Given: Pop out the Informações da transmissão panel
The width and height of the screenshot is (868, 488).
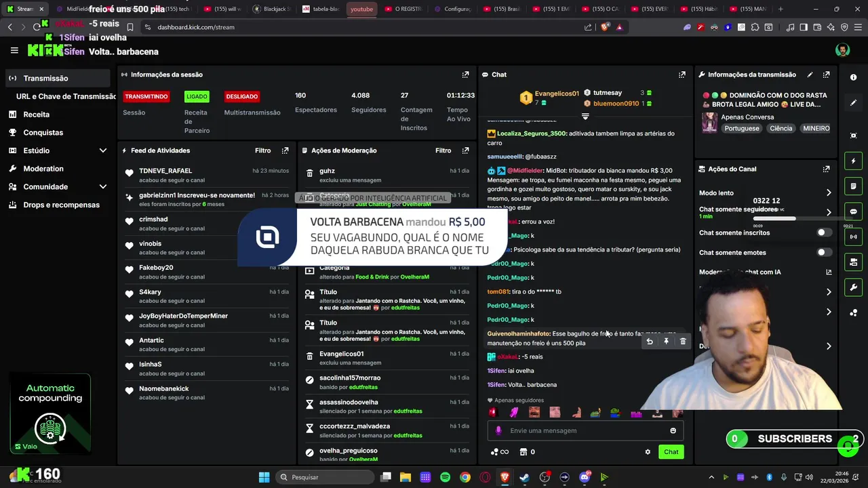Looking at the screenshot, I should click(826, 75).
